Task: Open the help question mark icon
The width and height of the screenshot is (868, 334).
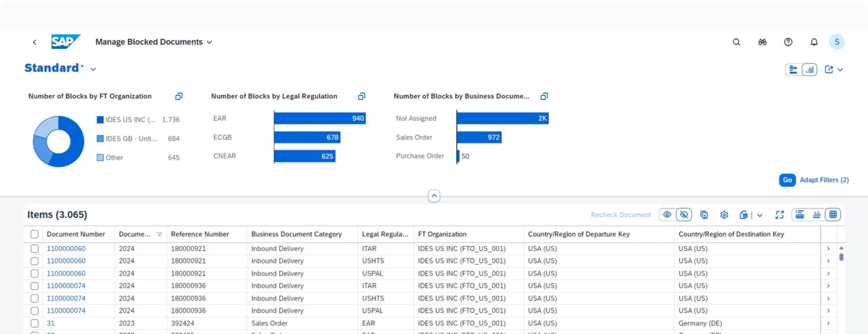Action: coord(788,42)
